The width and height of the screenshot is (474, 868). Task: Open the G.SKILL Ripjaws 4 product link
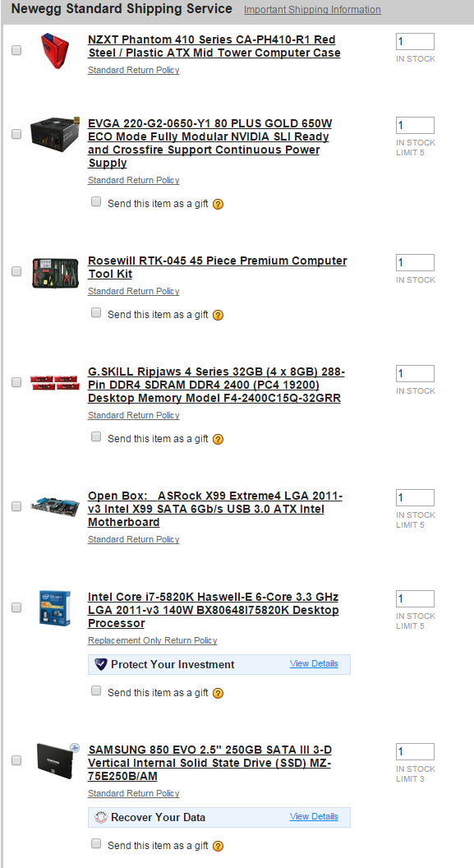216,385
